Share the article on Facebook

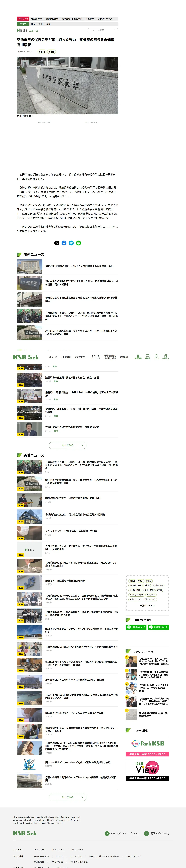[64, 243]
